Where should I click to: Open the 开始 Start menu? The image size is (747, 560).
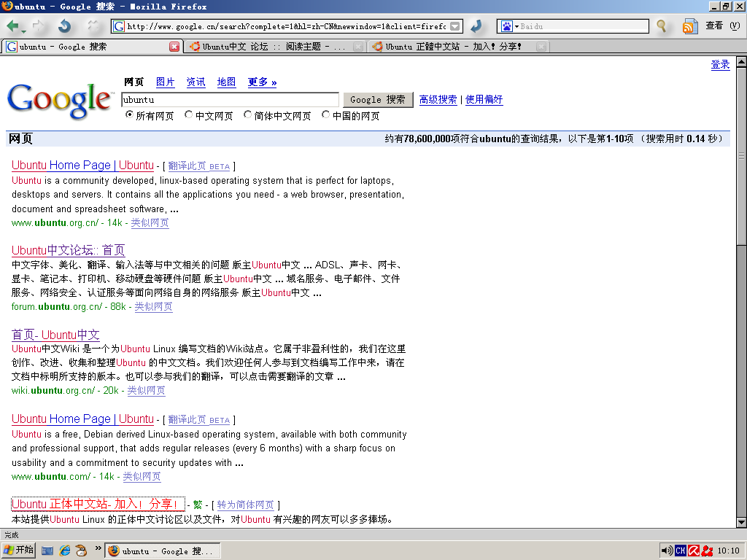click(x=18, y=551)
